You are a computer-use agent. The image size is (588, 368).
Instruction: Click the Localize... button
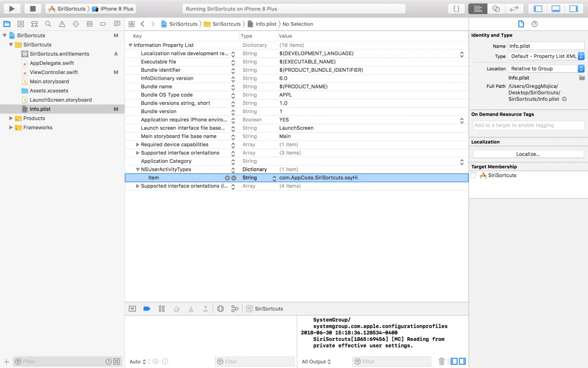coord(528,154)
